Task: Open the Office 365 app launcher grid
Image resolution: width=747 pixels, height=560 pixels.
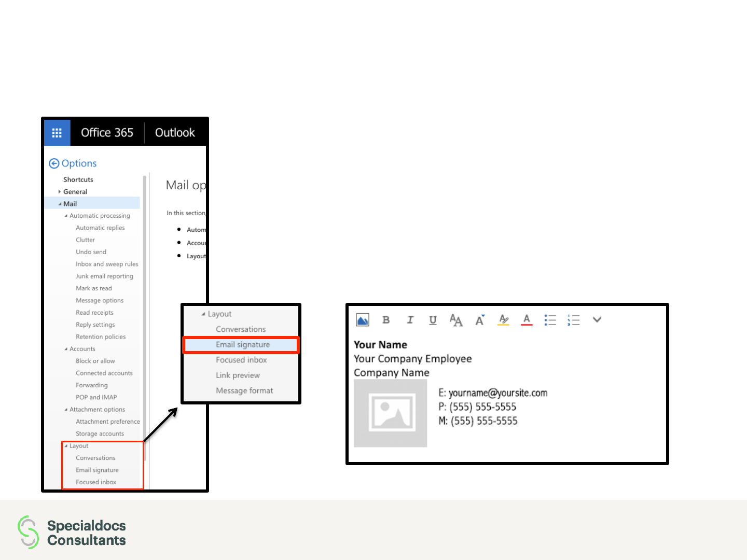Action: point(57,133)
